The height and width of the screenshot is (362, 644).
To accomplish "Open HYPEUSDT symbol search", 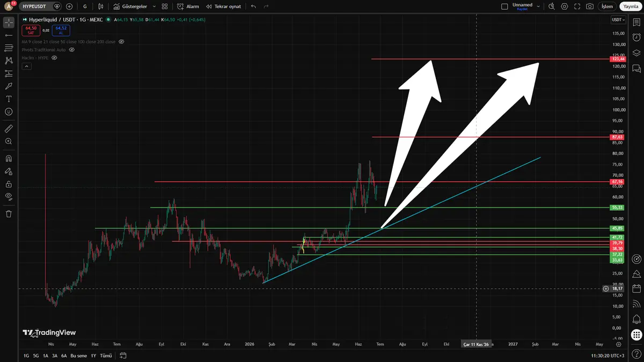I will tap(41, 6).
